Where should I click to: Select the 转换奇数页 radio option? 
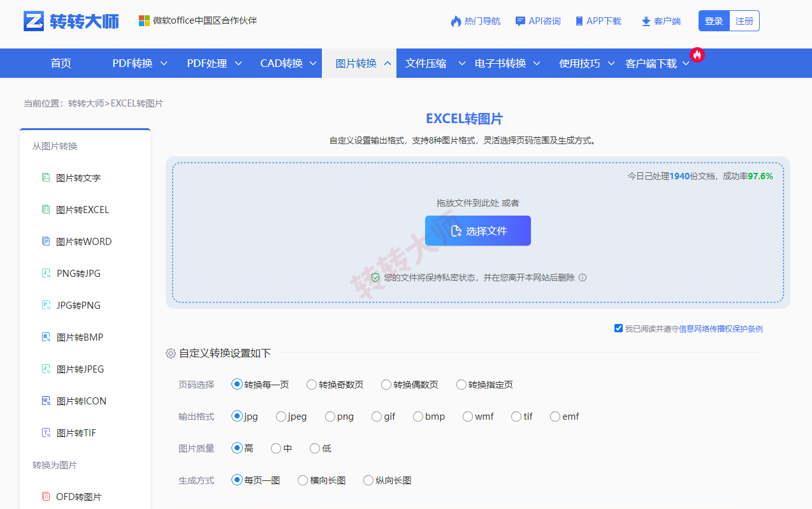click(x=312, y=385)
